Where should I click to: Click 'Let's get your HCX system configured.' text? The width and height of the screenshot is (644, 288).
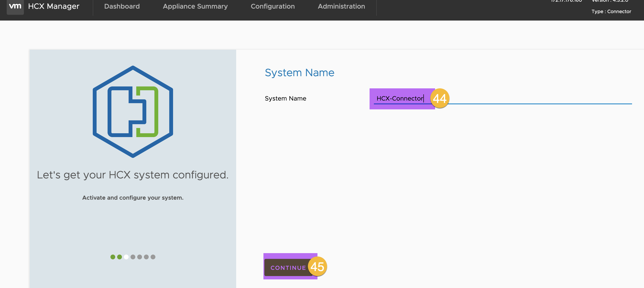coord(133,175)
